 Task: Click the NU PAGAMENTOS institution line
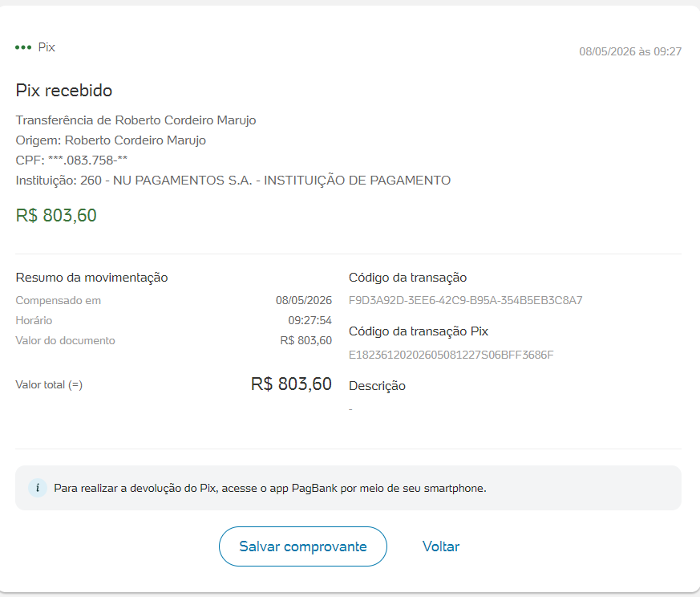tap(233, 181)
